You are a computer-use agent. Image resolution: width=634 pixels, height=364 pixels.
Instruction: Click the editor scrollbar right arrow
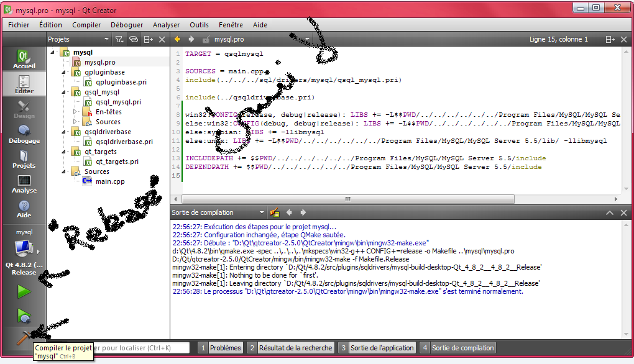pyautogui.click(x=616, y=199)
